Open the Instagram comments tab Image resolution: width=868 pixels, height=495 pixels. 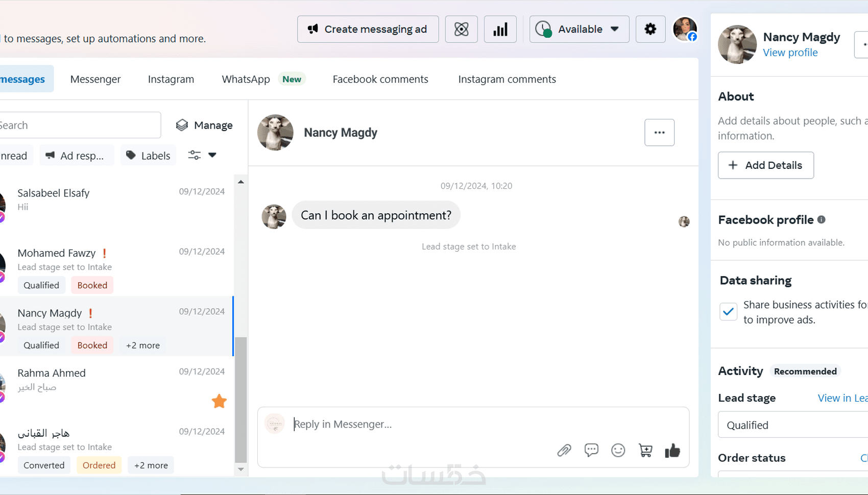point(507,79)
